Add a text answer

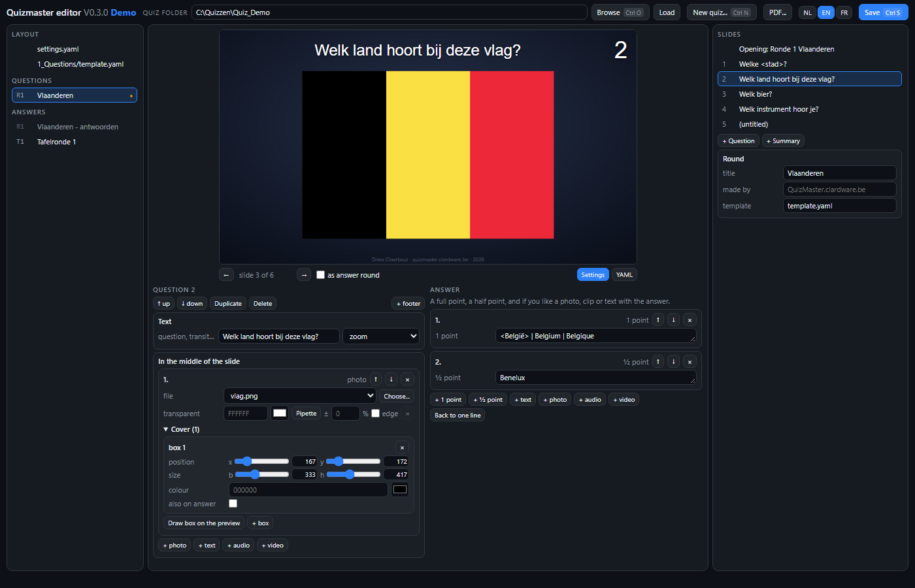click(523, 400)
